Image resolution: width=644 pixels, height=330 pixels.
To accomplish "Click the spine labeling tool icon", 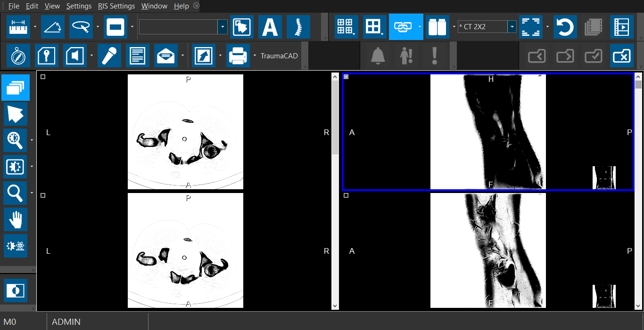I will click(x=298, y=27).
